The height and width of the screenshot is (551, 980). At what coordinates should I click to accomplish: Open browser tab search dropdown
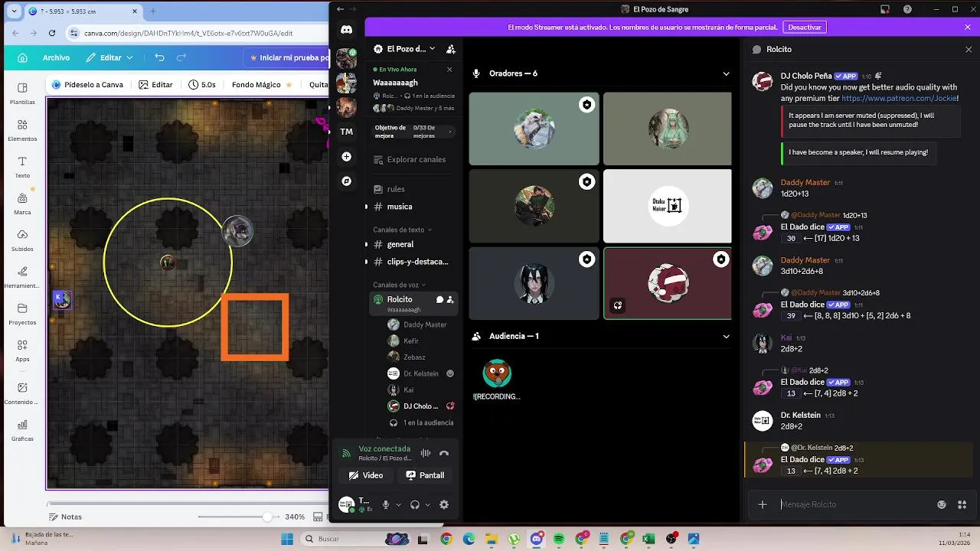14,11
